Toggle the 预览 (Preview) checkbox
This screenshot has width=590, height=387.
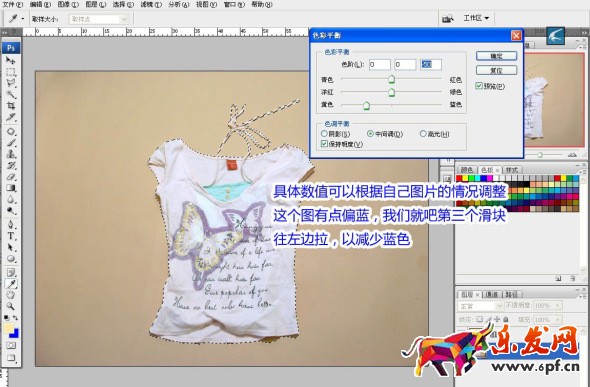pos(479,86)
